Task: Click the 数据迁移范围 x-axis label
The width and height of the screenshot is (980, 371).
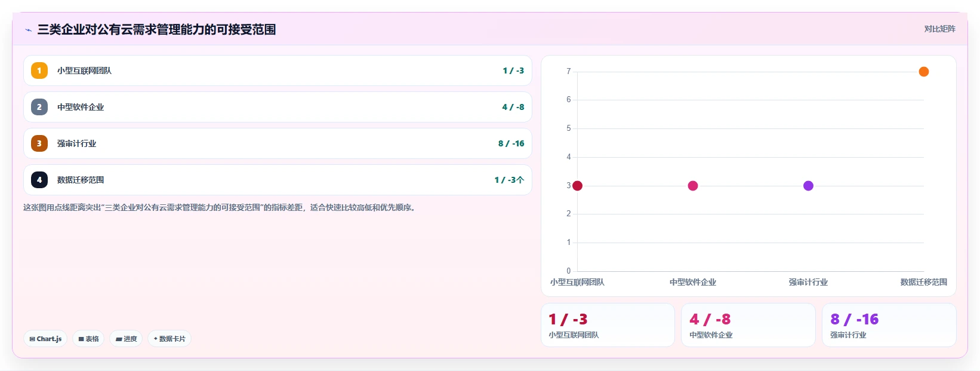Action: point(924,282)
